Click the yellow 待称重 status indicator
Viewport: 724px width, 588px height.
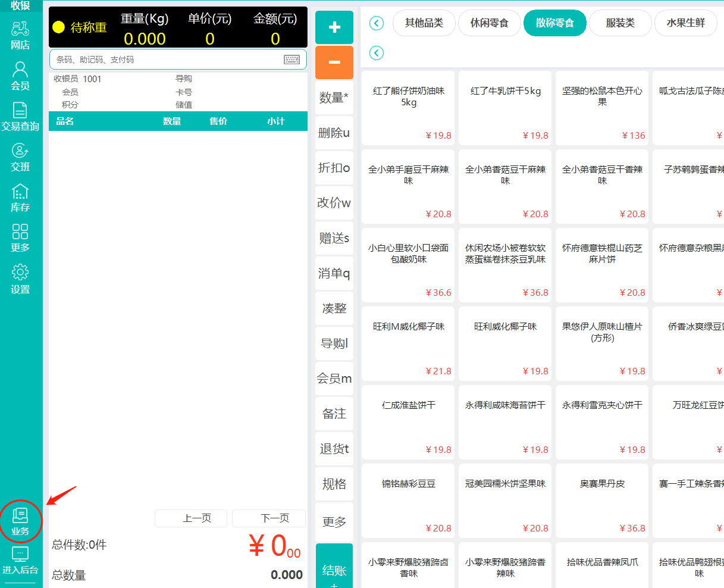click(58, 27)
